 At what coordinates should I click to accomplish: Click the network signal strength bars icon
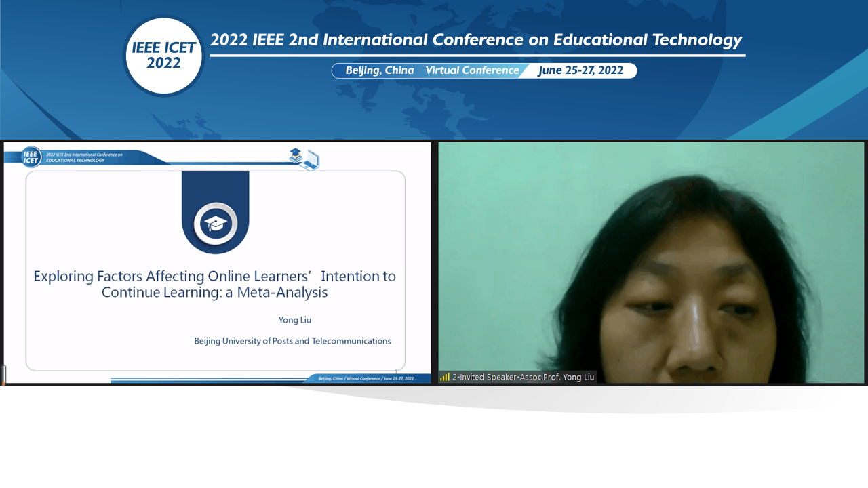click(444, 377)
